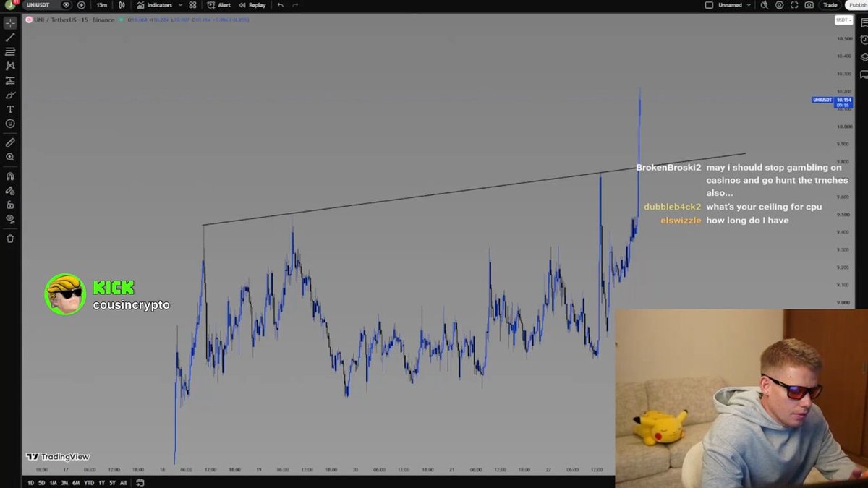Click the trash icon to remove drawings
868x488 pixels.
click(x=10, y=239)
